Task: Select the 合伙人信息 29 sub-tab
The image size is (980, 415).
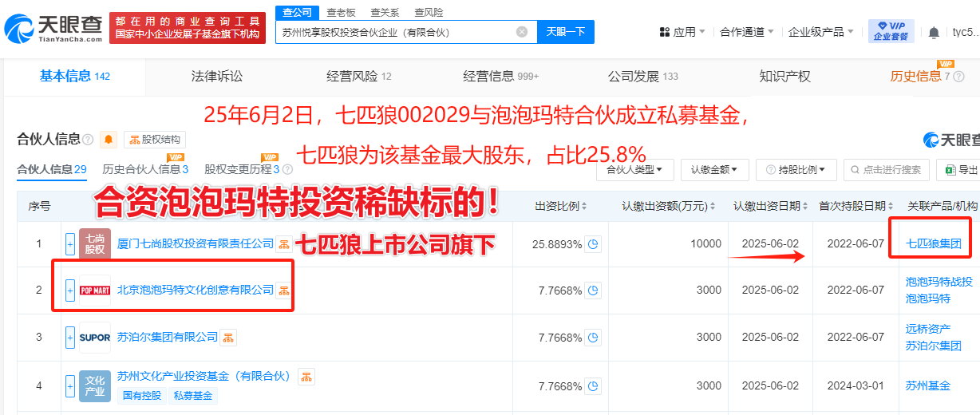Action: click(x=52, y=169)
